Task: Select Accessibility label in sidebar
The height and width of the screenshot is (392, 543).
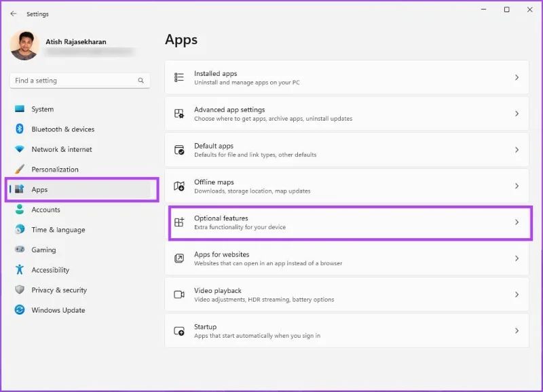Action: pos(50,270)
